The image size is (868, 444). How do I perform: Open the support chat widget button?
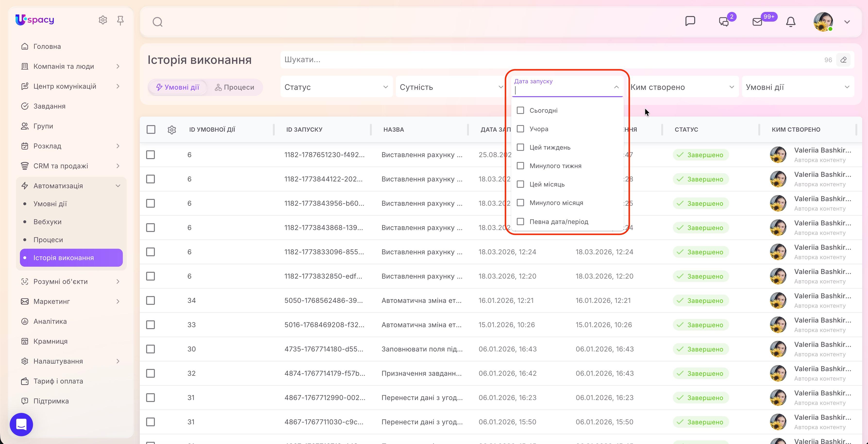(x=21, y=424)
